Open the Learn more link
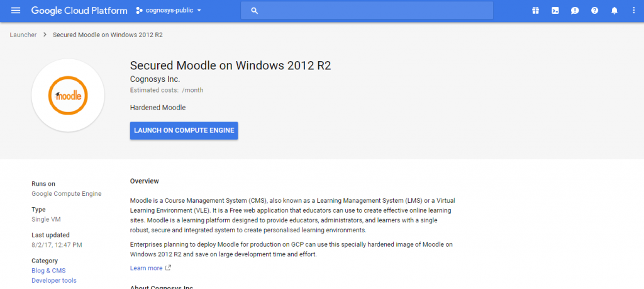 tap(146, 268)
